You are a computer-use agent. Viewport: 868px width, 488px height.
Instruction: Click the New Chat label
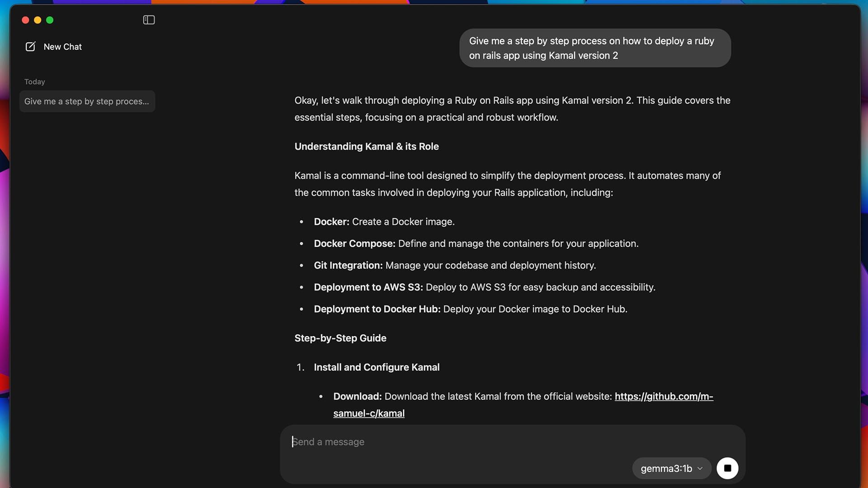click(x=62, y=47)
